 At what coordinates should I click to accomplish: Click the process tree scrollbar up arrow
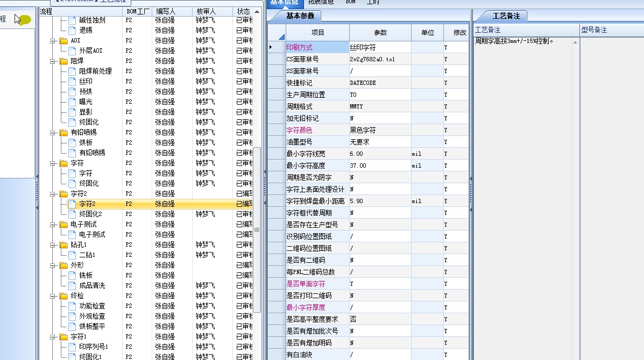click(x=257, y=11)
